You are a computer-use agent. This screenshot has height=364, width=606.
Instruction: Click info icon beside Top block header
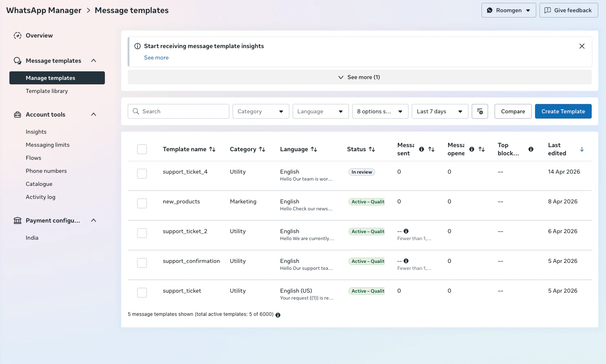point(531,149)
